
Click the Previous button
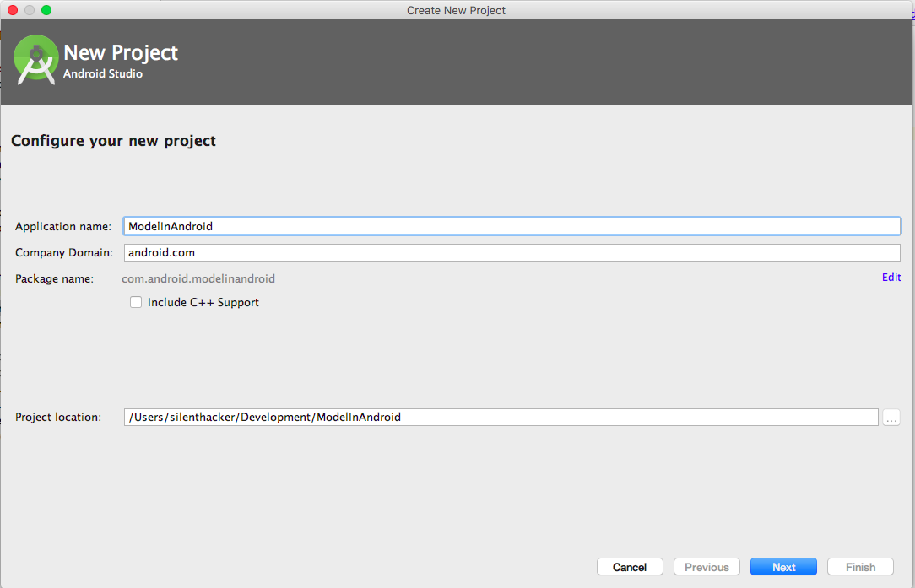click(x=707, y=567)
